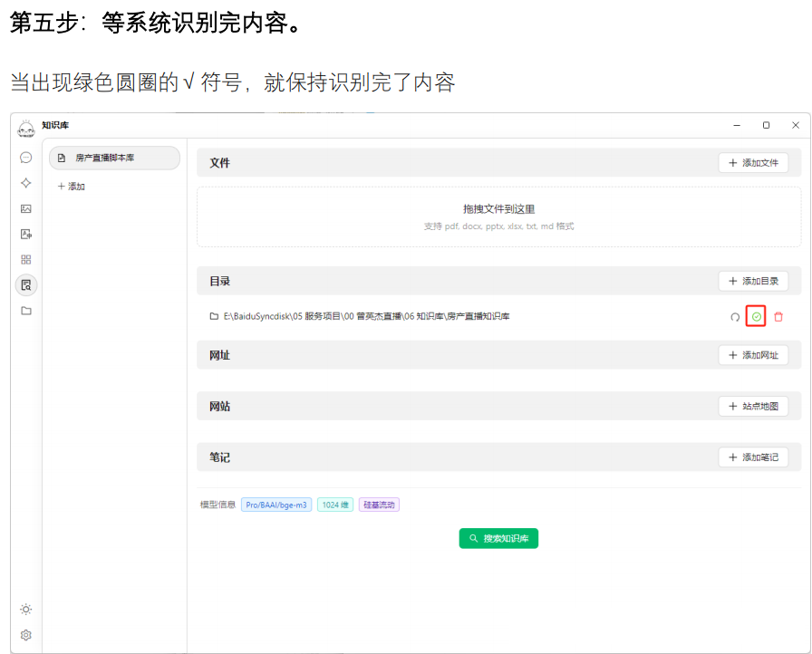Select the knowledge base icon in sidebar
The height and width of the screenshot is (654, 812).
click(26, 284)
